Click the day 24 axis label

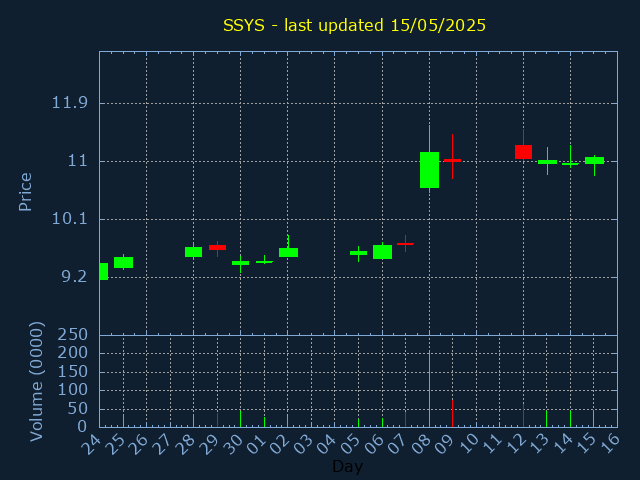[91, 443]
